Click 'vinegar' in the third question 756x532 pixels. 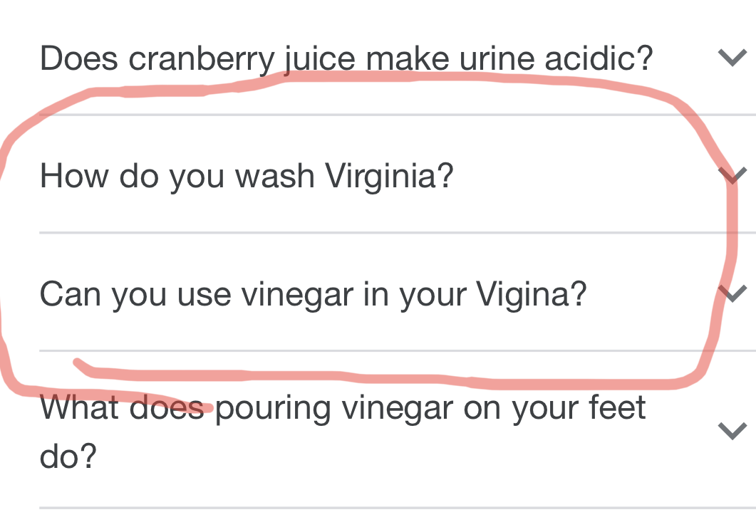297,296
